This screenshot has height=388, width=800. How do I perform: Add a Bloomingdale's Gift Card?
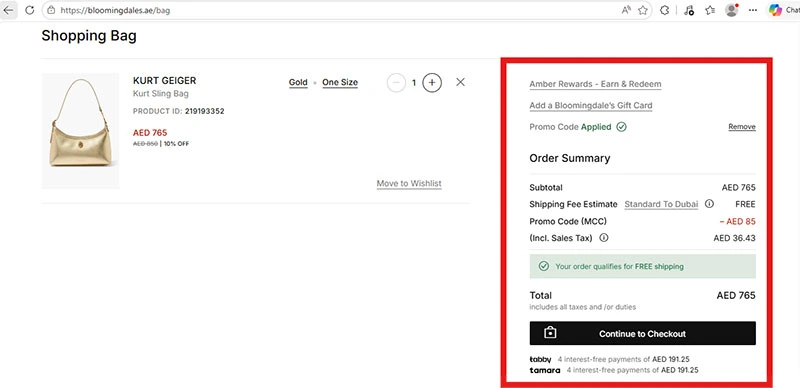tap(591, 106)
